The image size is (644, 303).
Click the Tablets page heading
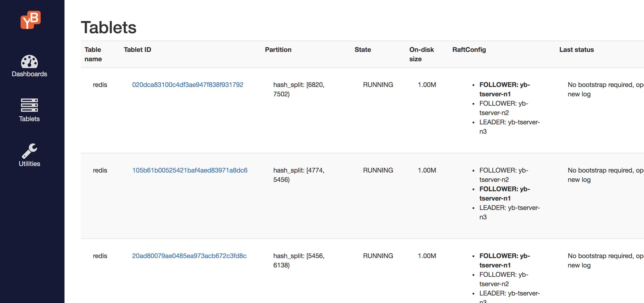click(x=108, y=27)
